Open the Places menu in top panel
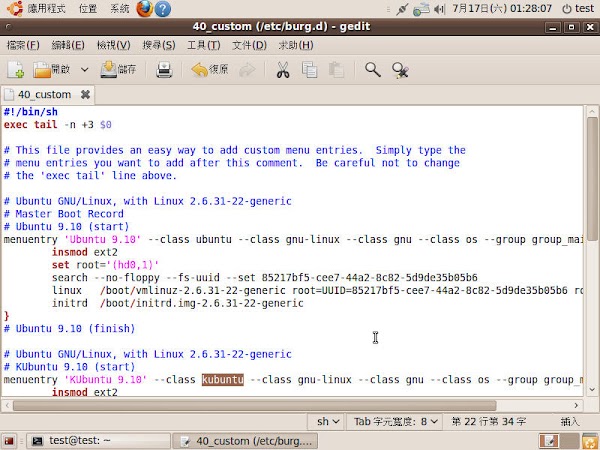This screenshot has width=600, height=450. 88,8
